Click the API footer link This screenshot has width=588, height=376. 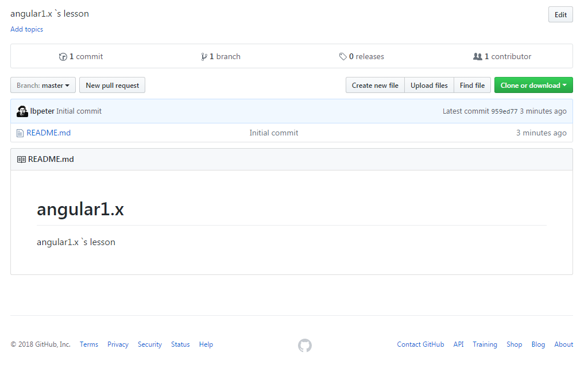click(458, 344)
